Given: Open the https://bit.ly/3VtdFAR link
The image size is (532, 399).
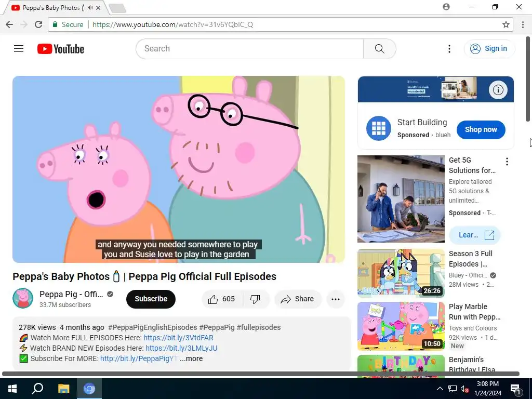Looking at the screenshot, I should tap(179, 338).
